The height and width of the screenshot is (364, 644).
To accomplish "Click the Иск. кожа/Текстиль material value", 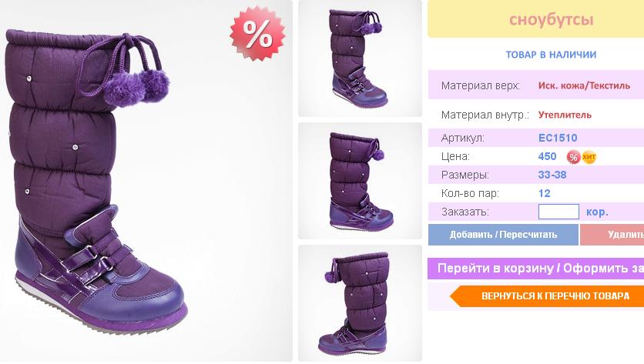I will (584, 85).
